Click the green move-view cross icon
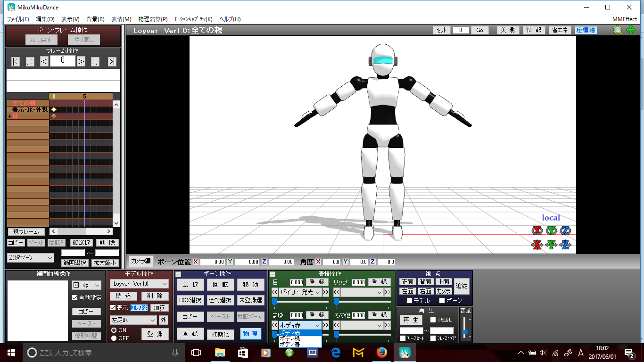 (x=631, y=30)
